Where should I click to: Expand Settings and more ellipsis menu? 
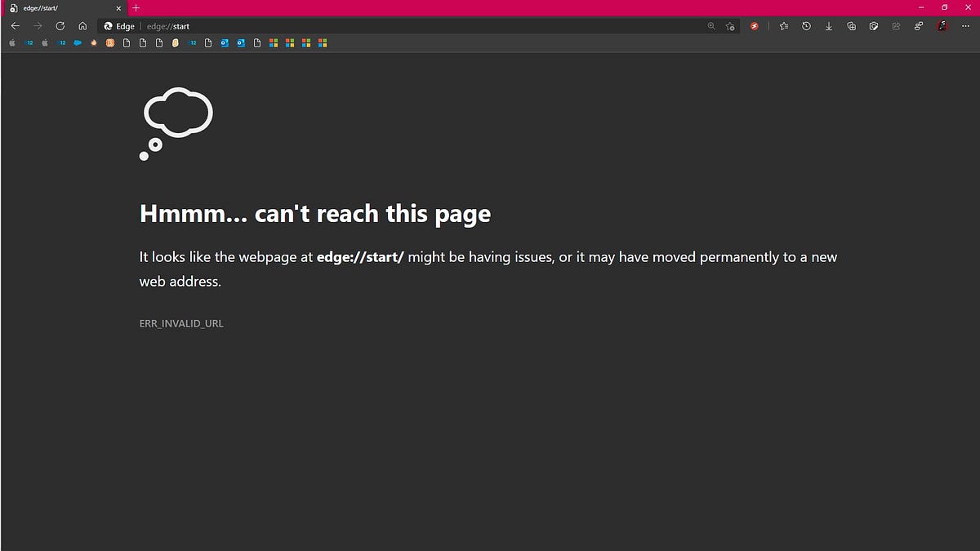(965, 26)
